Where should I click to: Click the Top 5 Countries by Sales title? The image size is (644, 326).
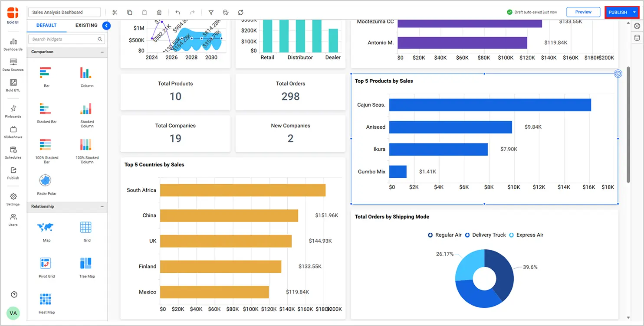154,165
